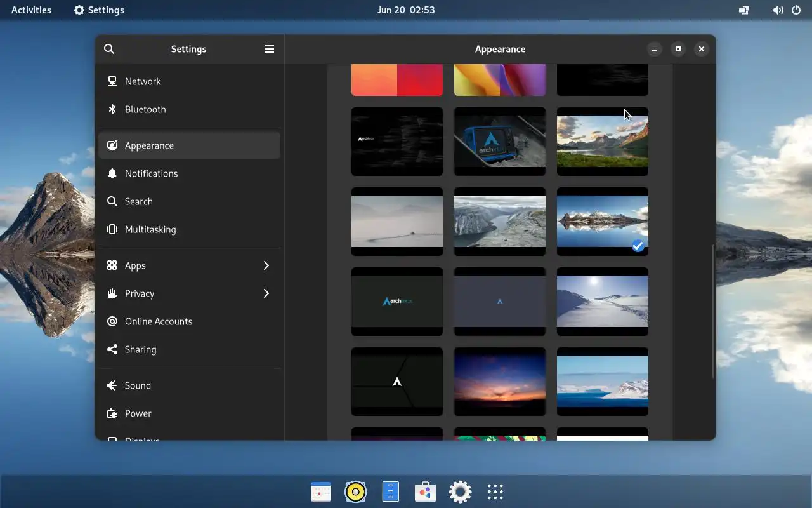Click the power icon in top bar

(x=796, y=10)
